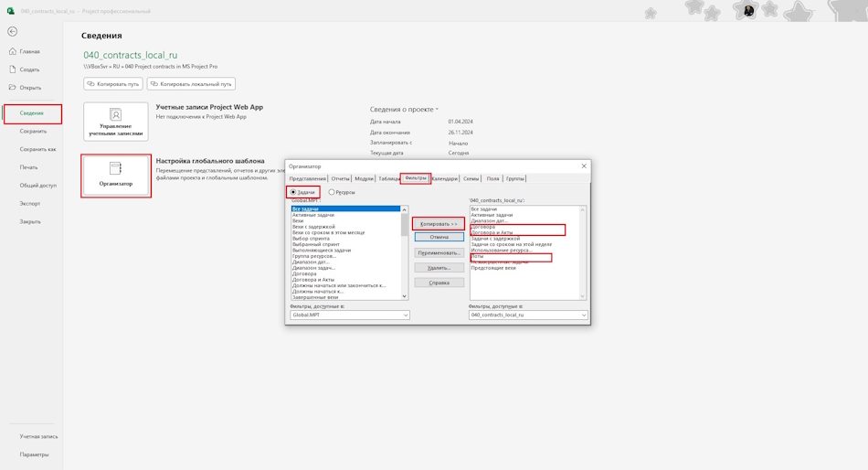Select Активные задачи in Global.MPT list
Image resolution: width=868 pixels, height=470 pixels.
[313, 215]
